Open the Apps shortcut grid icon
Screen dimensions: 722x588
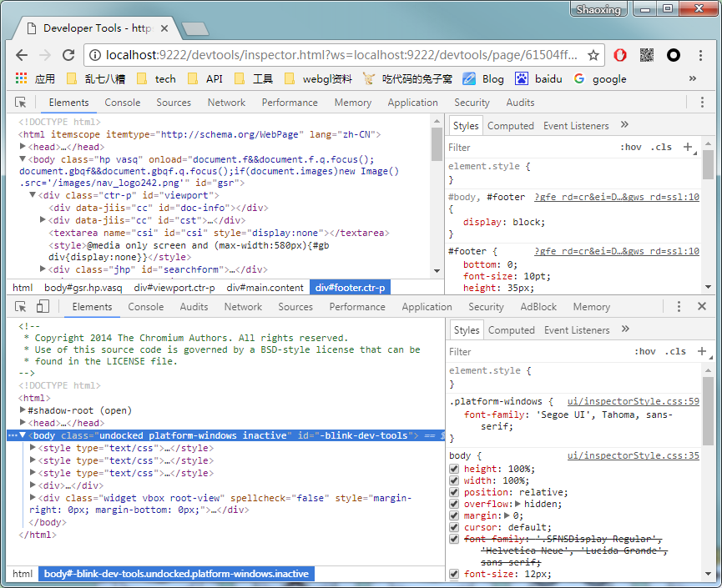click(21, 78)
